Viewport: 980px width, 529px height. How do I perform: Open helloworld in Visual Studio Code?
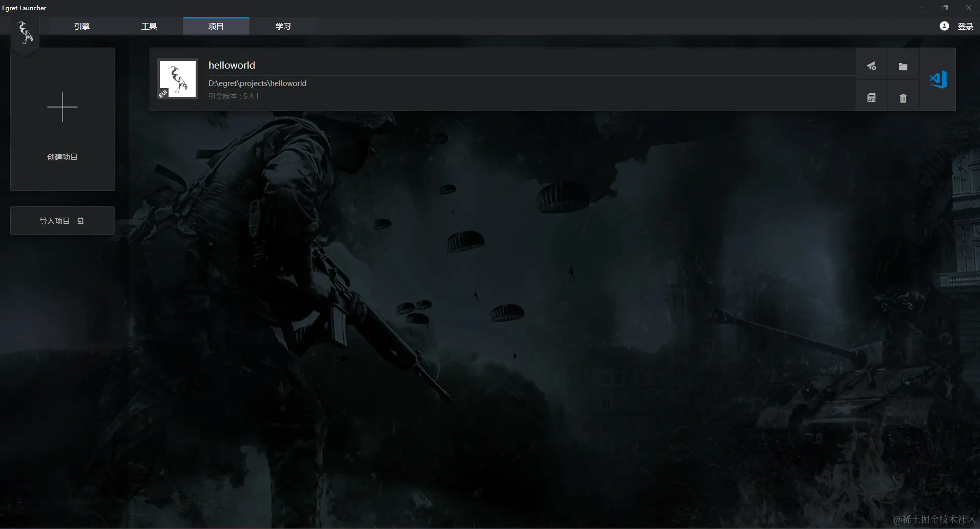click(x=938, y=79)
